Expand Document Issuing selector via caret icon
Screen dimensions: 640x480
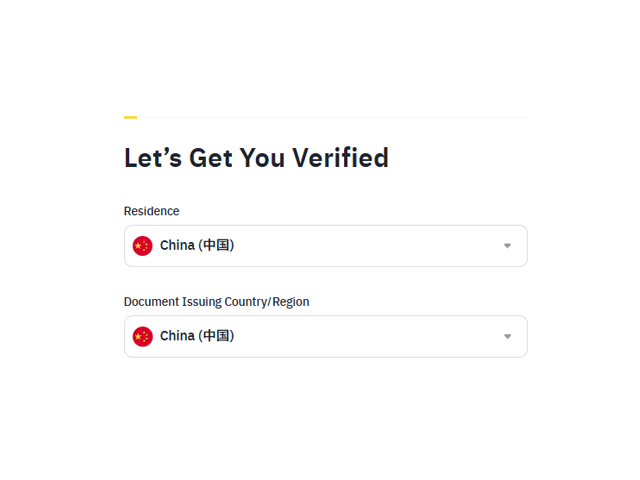pos(507,336)
